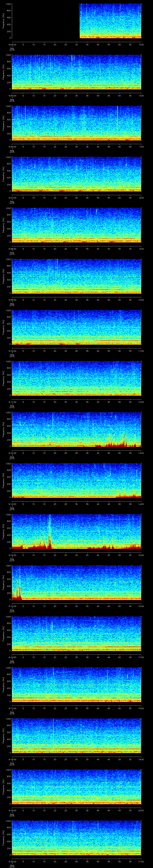Click the 6:06:00 time axis label

point(12,147)
